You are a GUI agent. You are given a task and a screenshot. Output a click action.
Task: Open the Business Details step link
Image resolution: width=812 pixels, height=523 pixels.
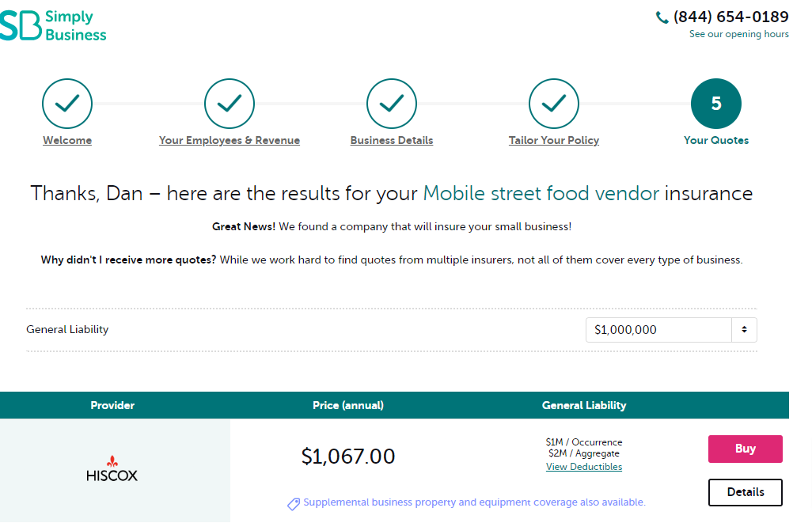coord(392,141)
